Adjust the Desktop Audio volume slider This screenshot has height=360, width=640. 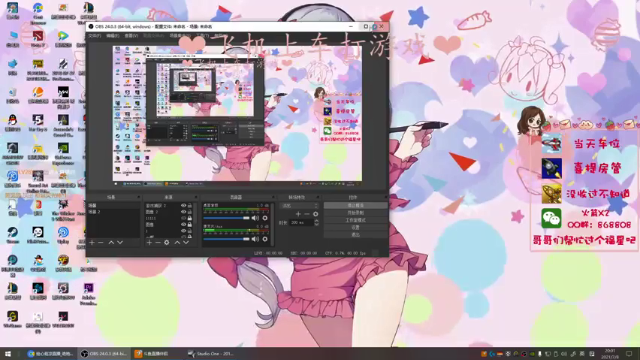[x=226, y=218]
